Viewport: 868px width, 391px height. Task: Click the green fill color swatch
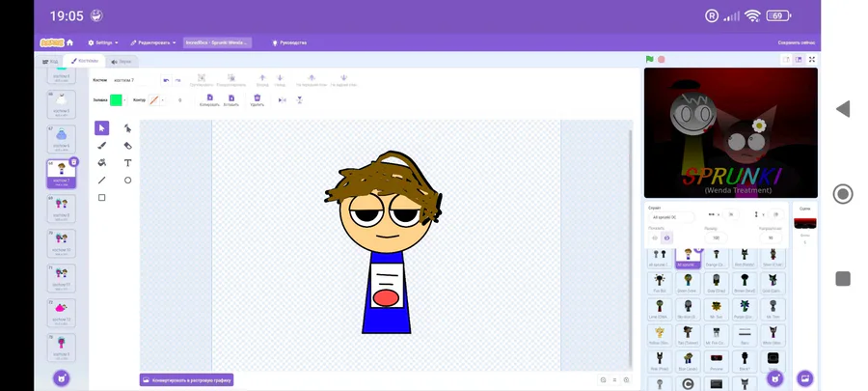point(116,100)
